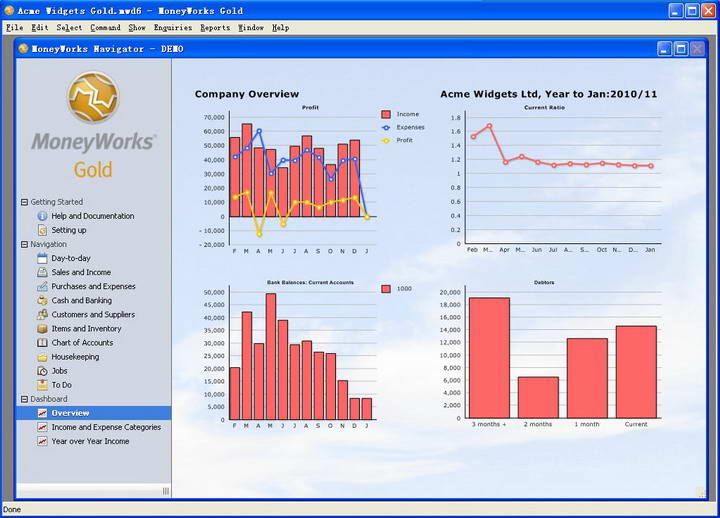Open the Enquiries menu
Image resolution: width=720 pixels, height=518 pixels.
coord(173,28)
